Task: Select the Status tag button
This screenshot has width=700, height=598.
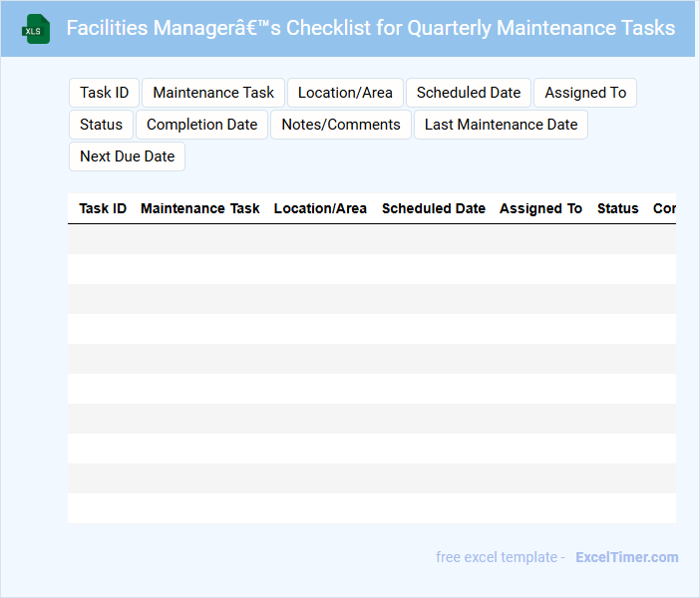Action: [x=101, y=125]
